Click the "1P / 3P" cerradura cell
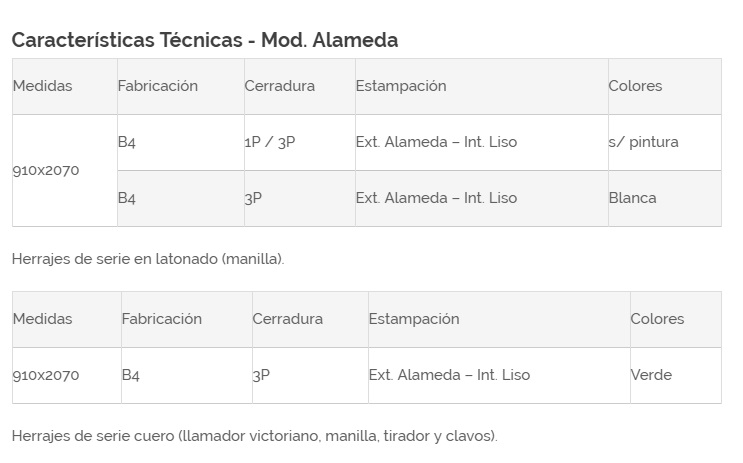 click(270, 142)
